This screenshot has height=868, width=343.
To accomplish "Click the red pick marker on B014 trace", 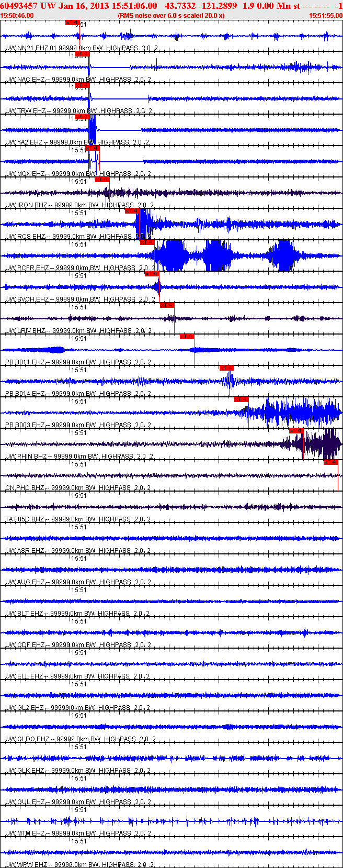I will [x=226, y=368].
